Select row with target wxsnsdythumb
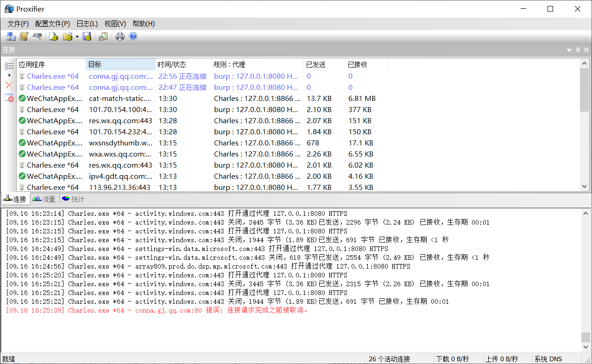 298,143
